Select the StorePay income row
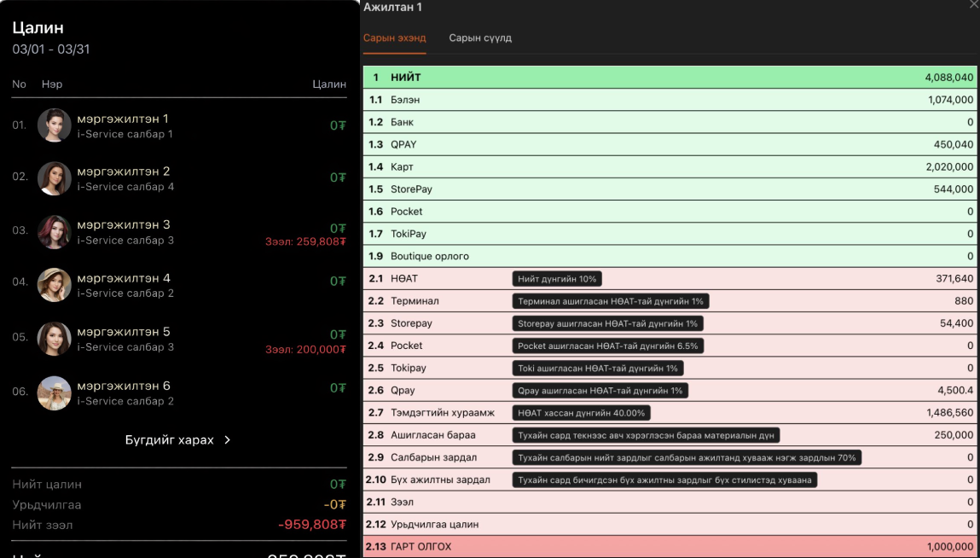This screenshot has height=558, width=980. coord(670,189)
